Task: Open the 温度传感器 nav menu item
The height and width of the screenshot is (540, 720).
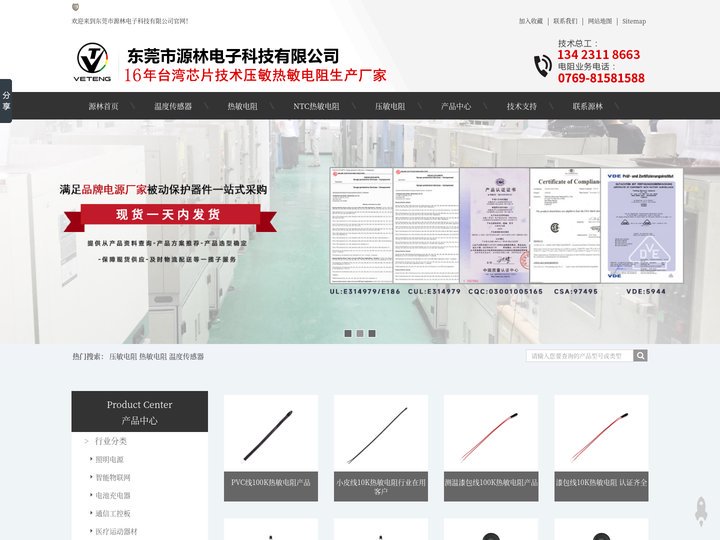Action: click(x=173, y=106)
